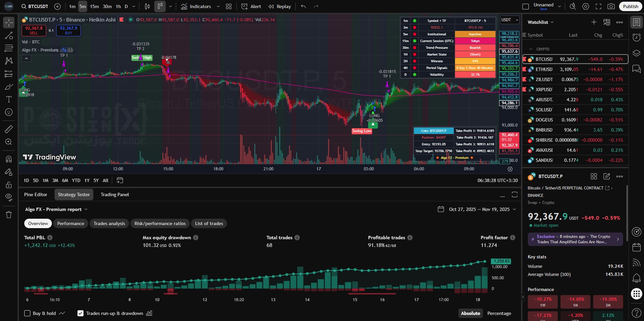Click the Publish button

pyautogui.click(x=630, y=6)
